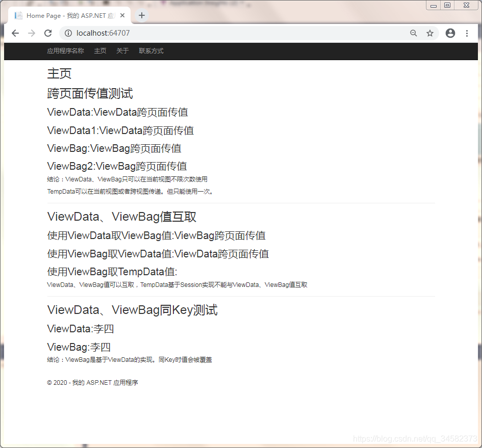Click the 结论：ViewBag是基于ViewData的实现 text

pos(130,360)
